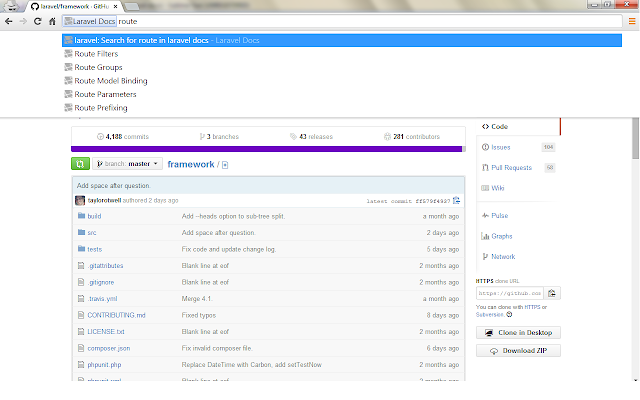Image resolution: width=640 pixels, height=400 pixels.
Task: Open the phpunit.php file
Action: pyautogui.click(x=104, y=364)
